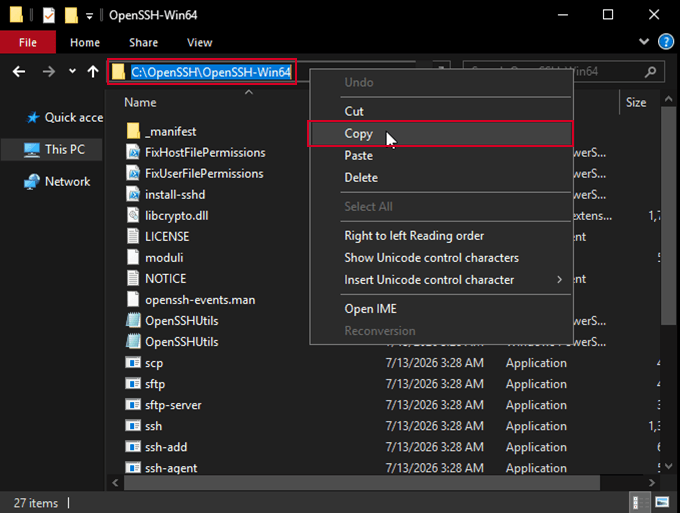Select the sftp application icon
This screenshot has height=513, width=680.
click(x=133, y=384)
